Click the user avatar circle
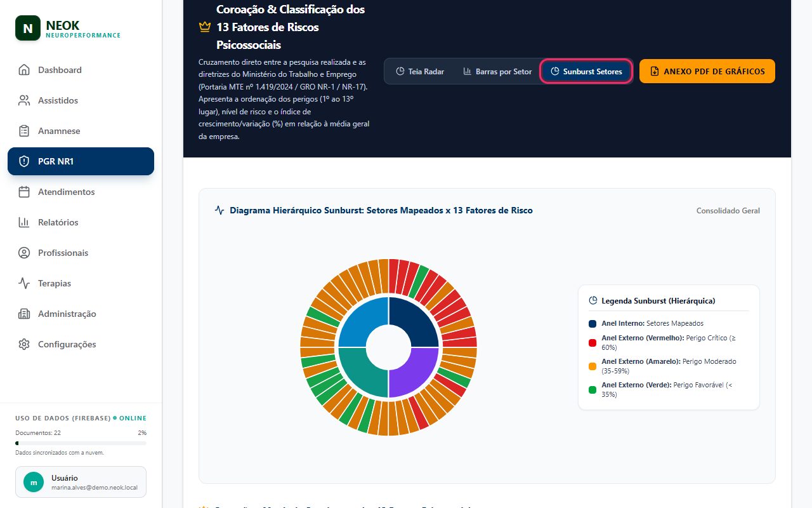812x508 pixels. [x=34, y=482]
